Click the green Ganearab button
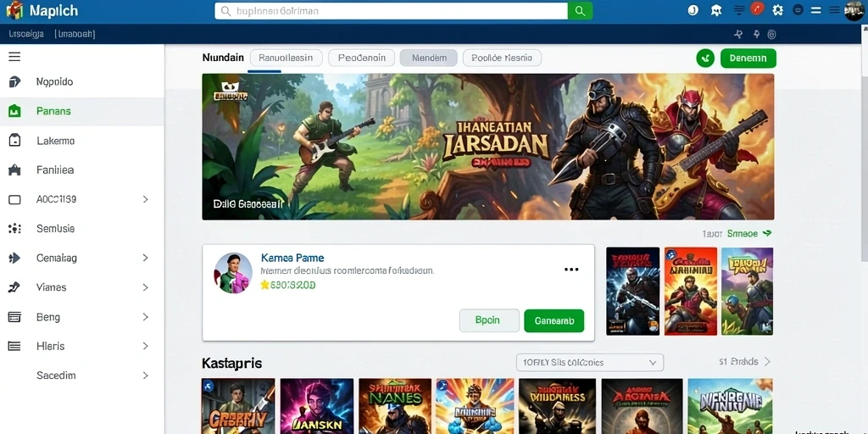This screenshot has height=434, width=868. (x=554, y=320)
